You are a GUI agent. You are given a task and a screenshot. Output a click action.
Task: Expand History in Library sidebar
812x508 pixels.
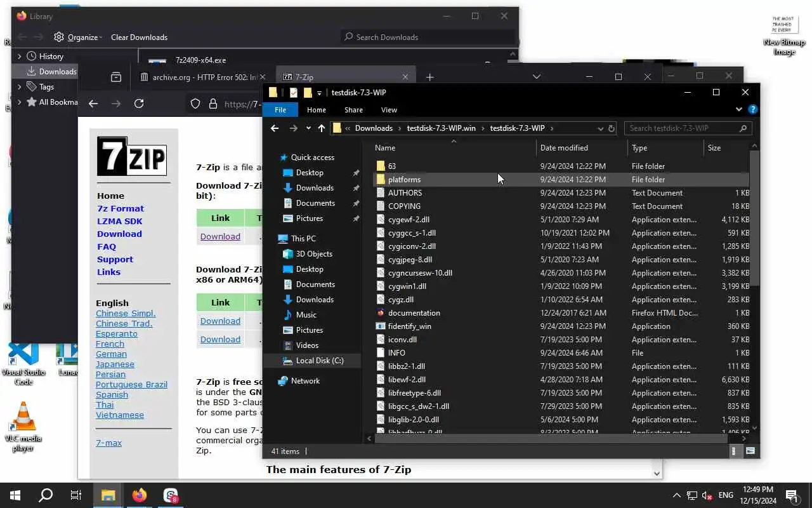[19, 57]
